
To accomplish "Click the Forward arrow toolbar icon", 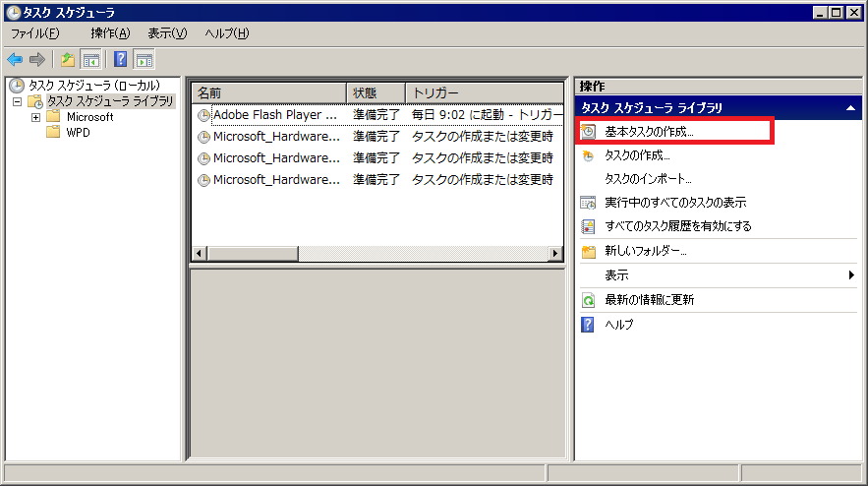I will (x=37, y=59).
